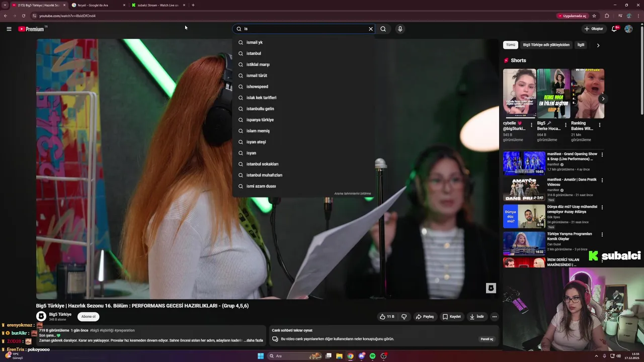Click the Oluştur create button

[x=594, y=29]
